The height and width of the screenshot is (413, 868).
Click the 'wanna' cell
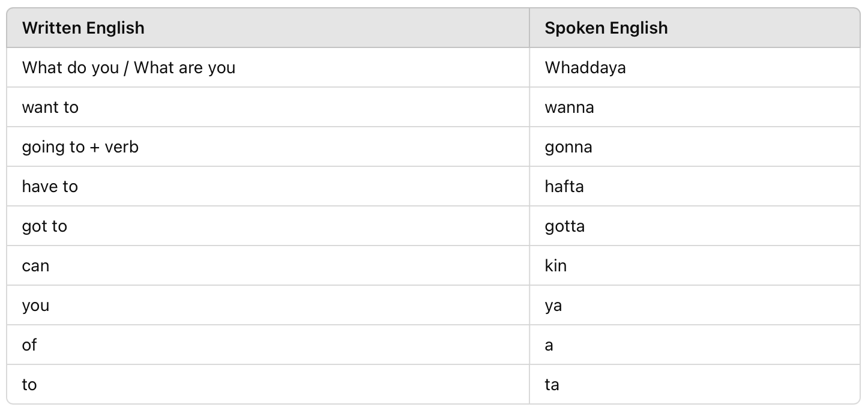coord(695,107)
